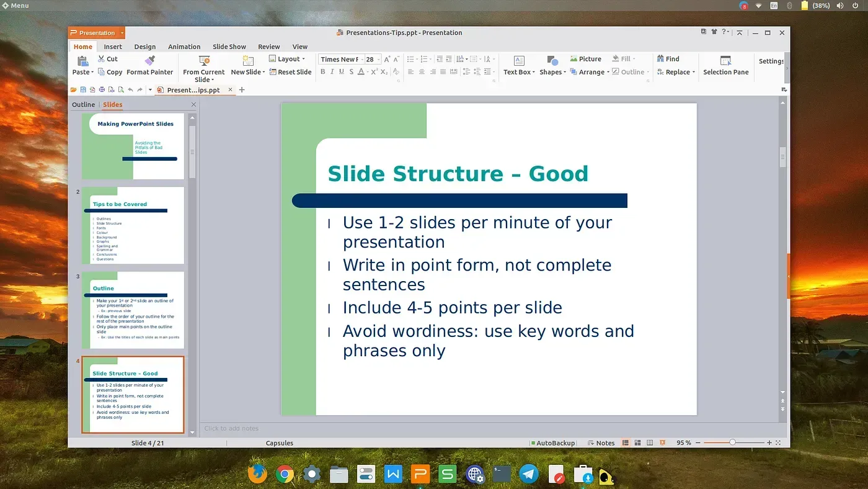Start slideshow from status bar icon

[x=662, y=443]
